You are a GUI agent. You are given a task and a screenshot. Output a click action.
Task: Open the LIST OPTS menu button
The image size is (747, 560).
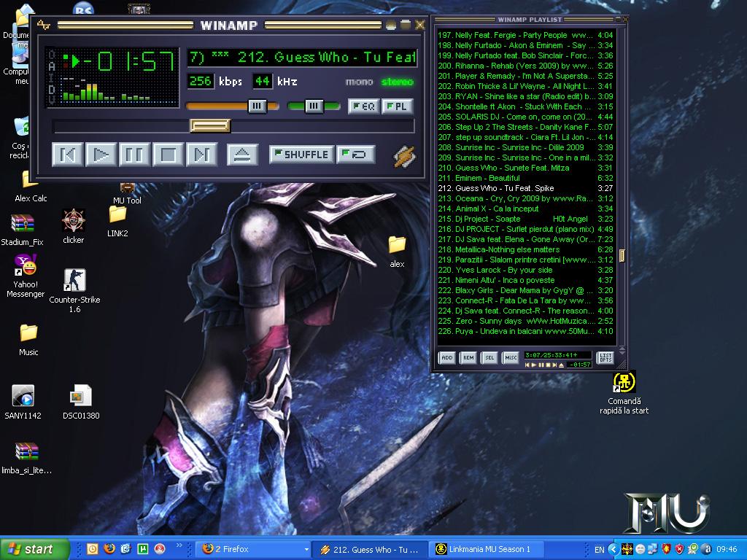[x=605, y=357]
